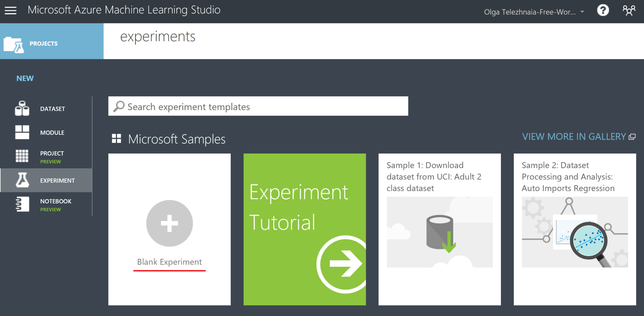Click the Notebook icon
This screenshot has width=644, height=316.
(x=22, y=204)
